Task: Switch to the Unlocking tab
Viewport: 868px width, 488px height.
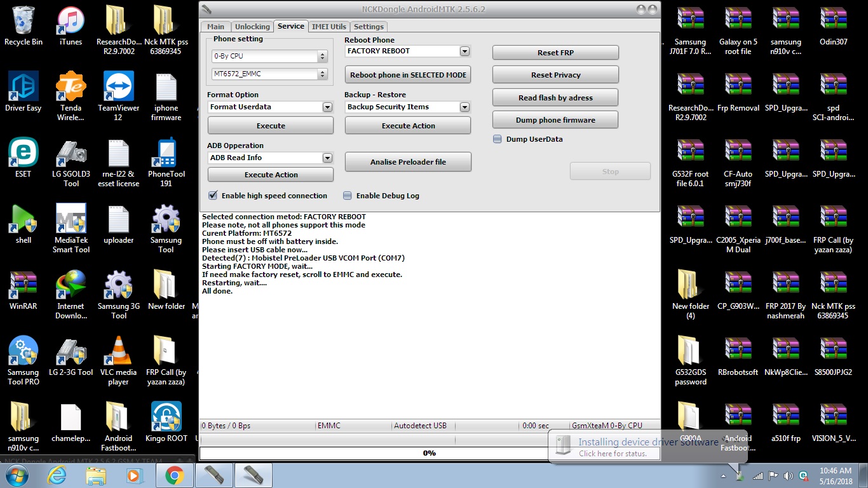Action: click(x=252, y=27)
